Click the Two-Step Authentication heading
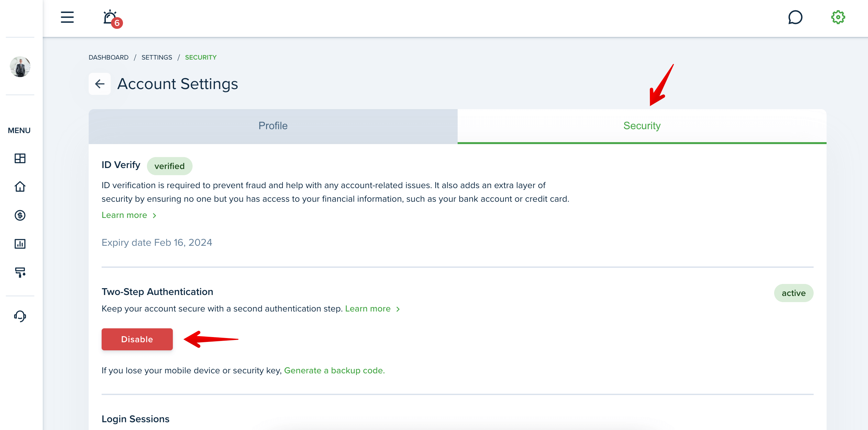Image resolution: width=868 pixels, height=430 pixels. [x=157, y=291]
